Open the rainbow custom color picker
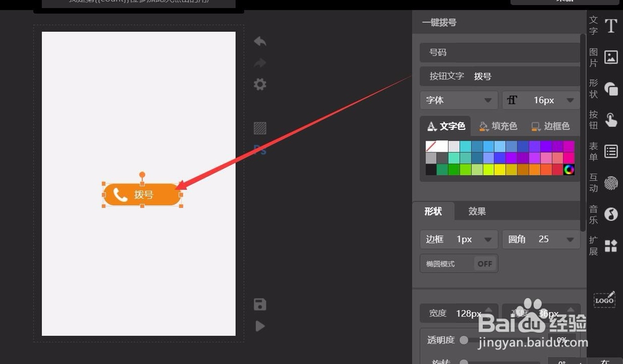623x364 pixels. [571, 169]
